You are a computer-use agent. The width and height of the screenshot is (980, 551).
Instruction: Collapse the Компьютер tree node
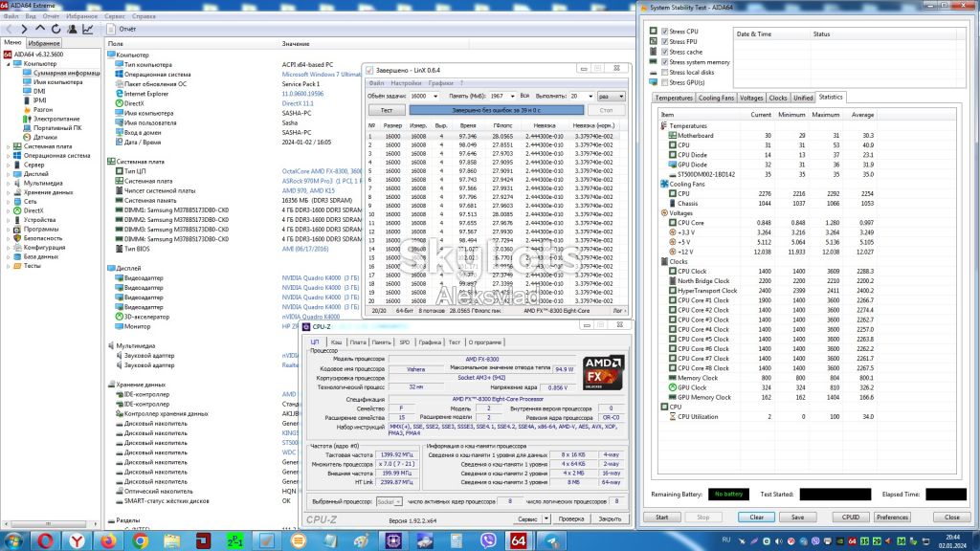(8, 64)
